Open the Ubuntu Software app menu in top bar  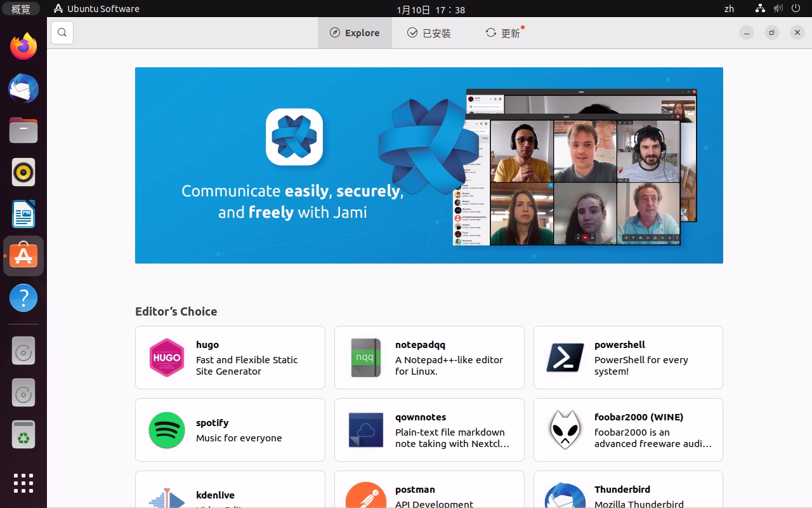click(x=96, y=9)
